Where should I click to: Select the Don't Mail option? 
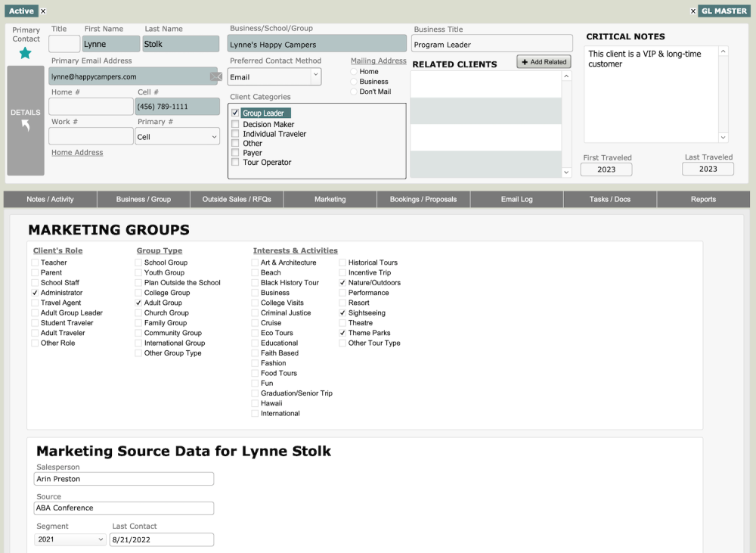(x=354, y=92)
